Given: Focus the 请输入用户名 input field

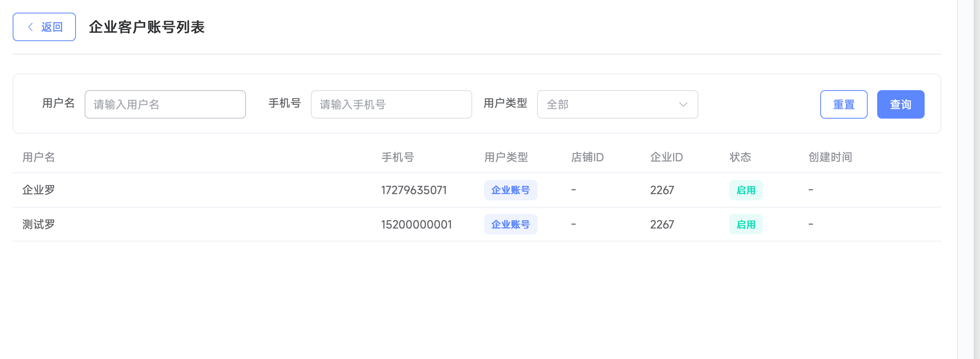Looking at the screenshot, I should pos(165,104).
